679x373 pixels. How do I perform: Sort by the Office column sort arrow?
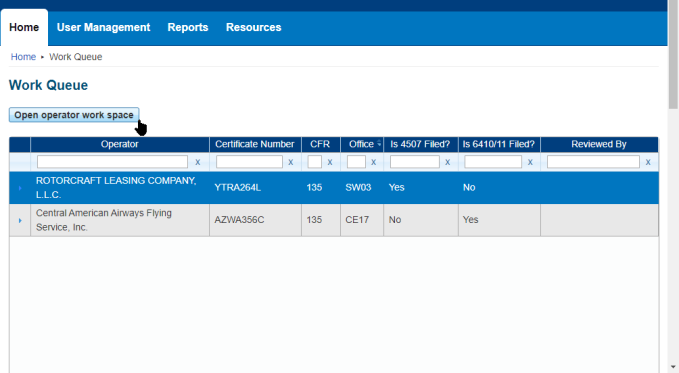pos(379,143)
